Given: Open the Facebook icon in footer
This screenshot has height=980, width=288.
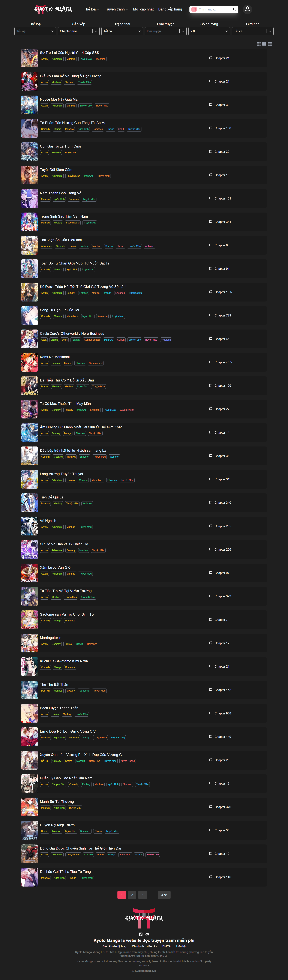Looking at the screenshot, I should pos(141,934).
